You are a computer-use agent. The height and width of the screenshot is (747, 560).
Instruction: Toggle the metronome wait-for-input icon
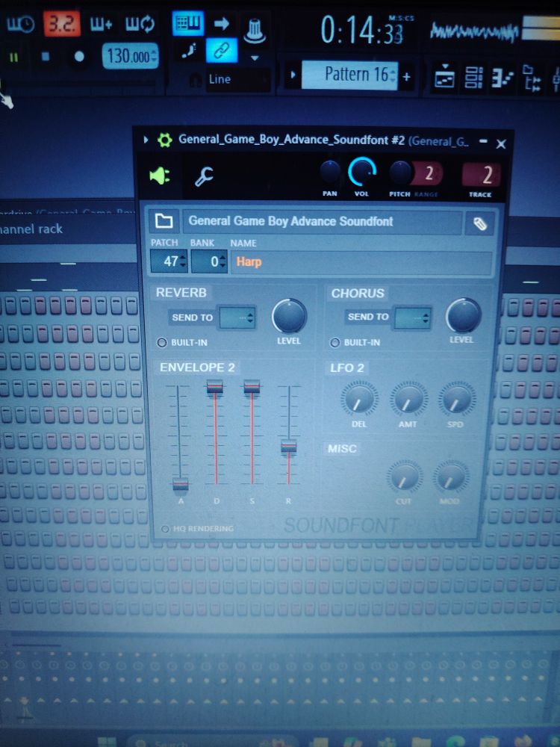coord(20,24)
